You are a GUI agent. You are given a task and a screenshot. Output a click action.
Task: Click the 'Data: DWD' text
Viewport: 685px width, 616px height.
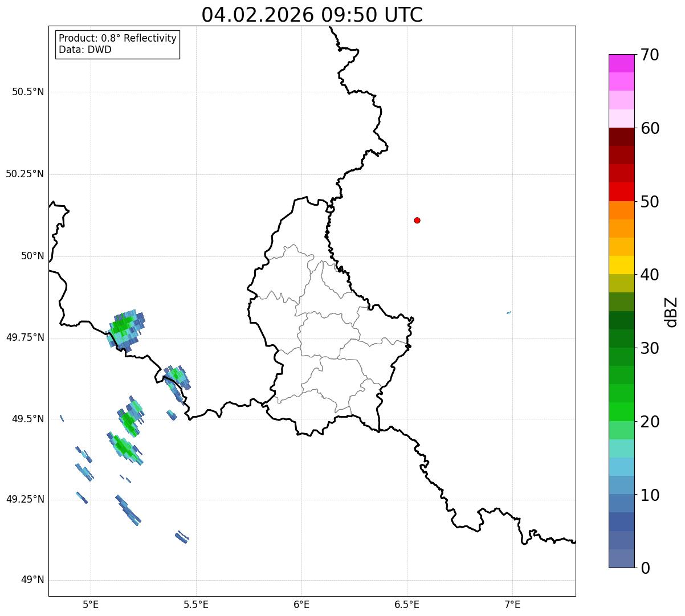tap(85, 50)
